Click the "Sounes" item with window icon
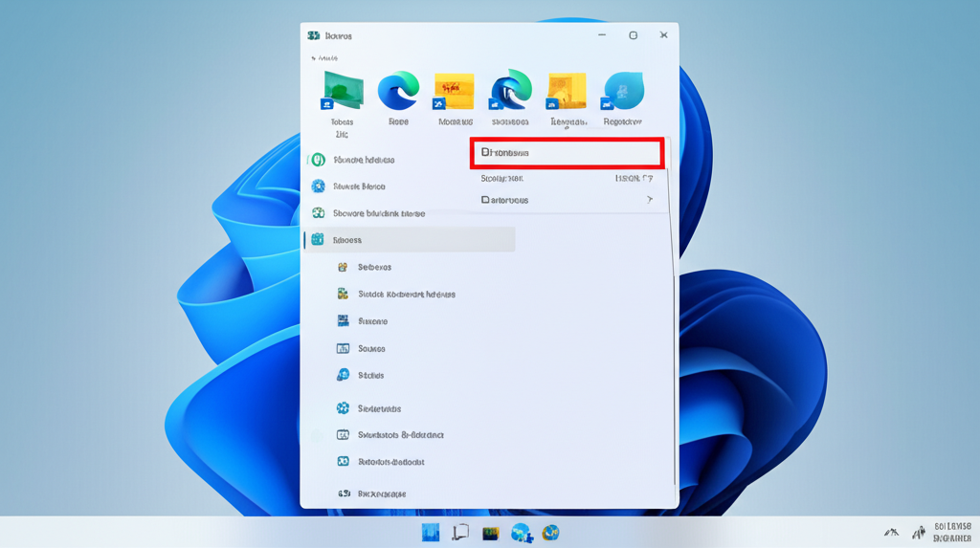The height and width of the screenshot is (548, 980). (371, 349)
